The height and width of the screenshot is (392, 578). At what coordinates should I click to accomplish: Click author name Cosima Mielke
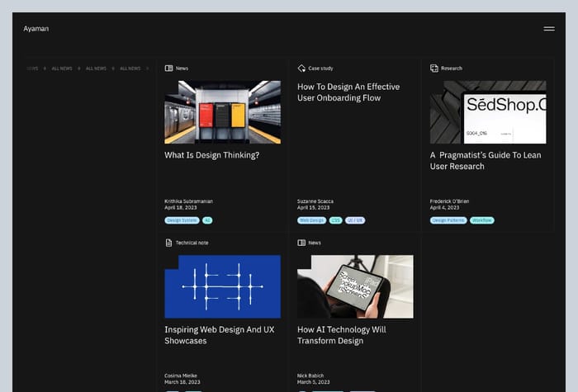click(x=181, y=375)
